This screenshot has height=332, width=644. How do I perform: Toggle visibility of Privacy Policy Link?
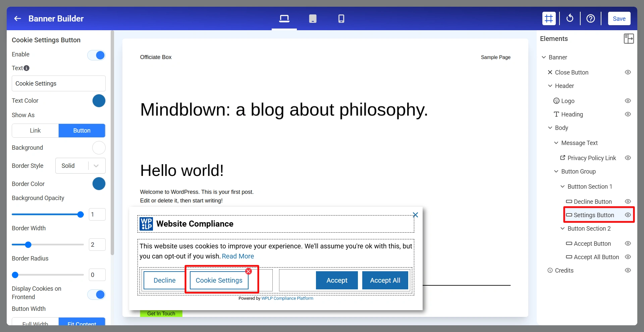pos(628,158)
